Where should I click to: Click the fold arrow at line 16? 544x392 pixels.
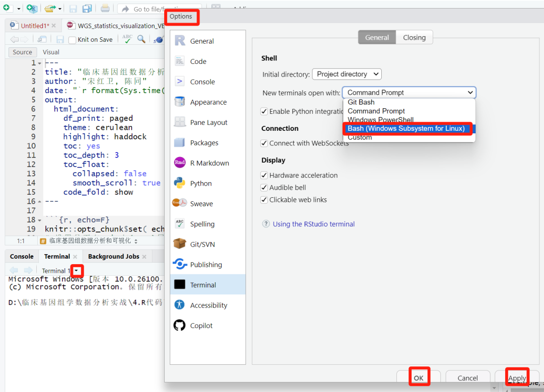[x=40, y=201]
